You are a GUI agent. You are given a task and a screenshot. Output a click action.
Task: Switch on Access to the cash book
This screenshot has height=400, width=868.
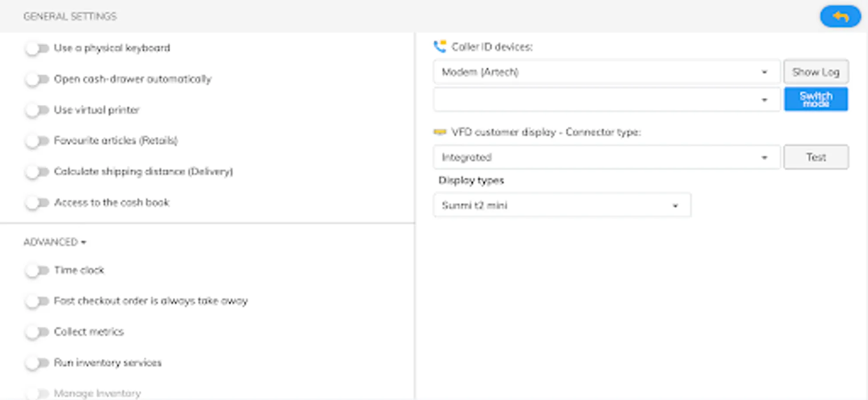point(37,203)
